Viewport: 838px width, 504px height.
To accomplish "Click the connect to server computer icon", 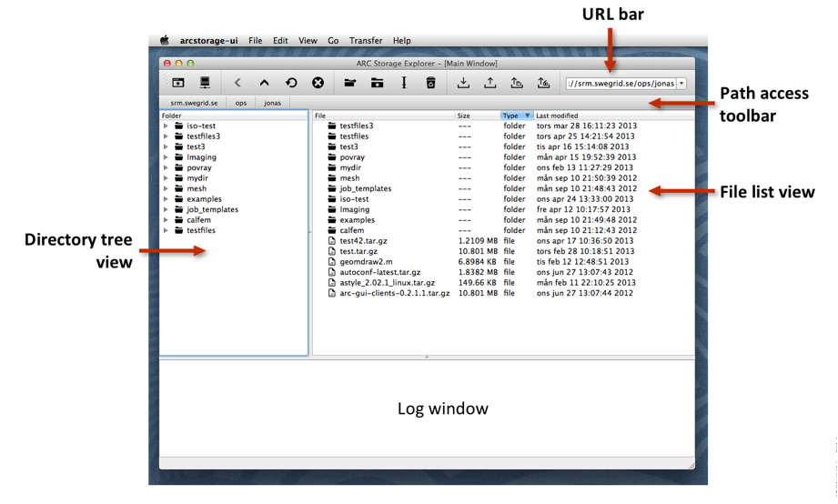I will pos(205,83).
